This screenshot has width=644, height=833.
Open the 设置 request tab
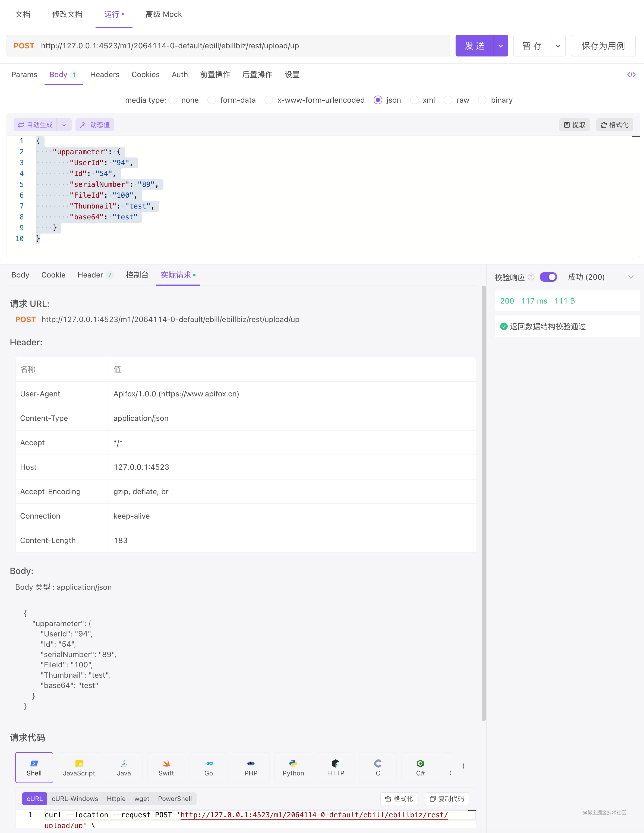tap(292, 74)
